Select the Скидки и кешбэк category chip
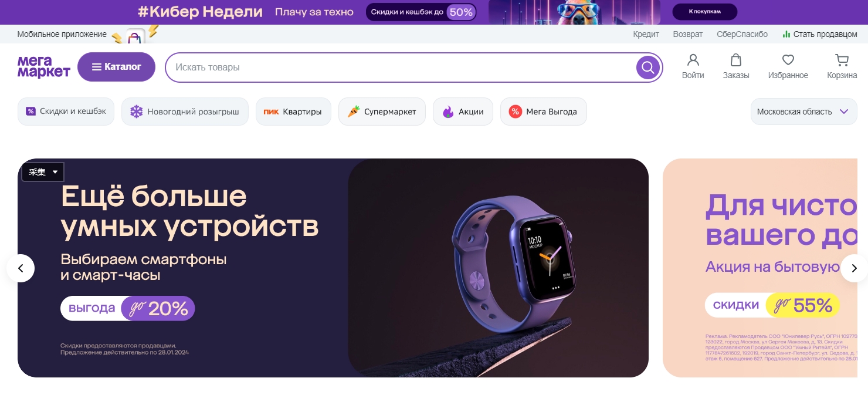 [66, 112]
